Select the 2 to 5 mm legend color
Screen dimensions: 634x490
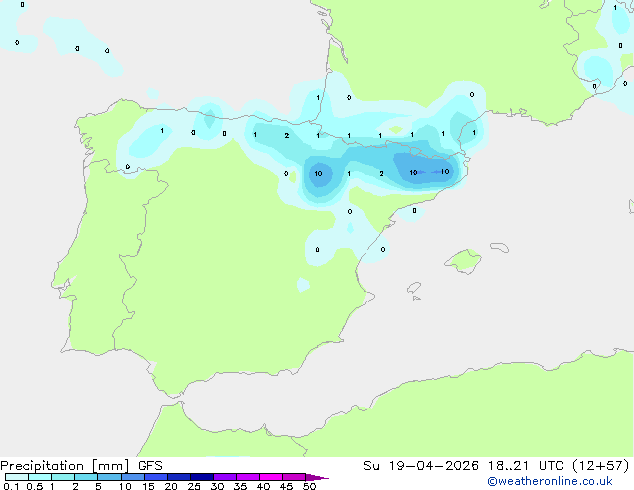coord(86,477)
